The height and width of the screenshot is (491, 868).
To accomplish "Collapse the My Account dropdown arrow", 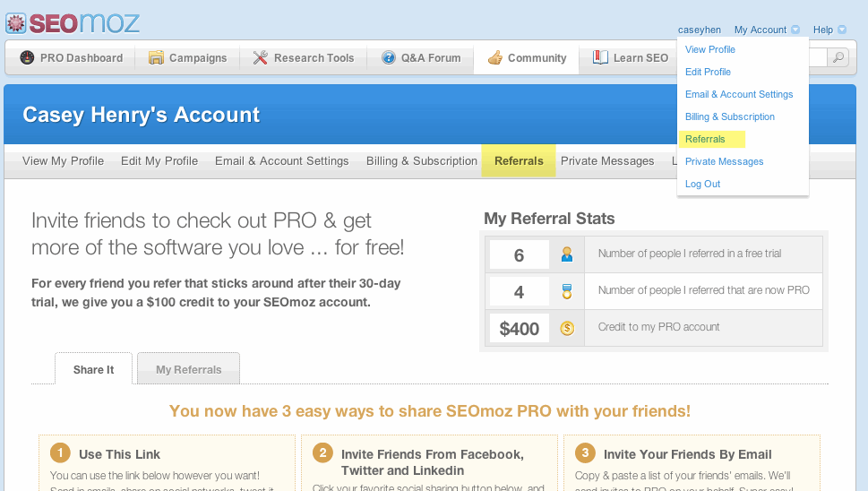I will (x=795, y=30).
